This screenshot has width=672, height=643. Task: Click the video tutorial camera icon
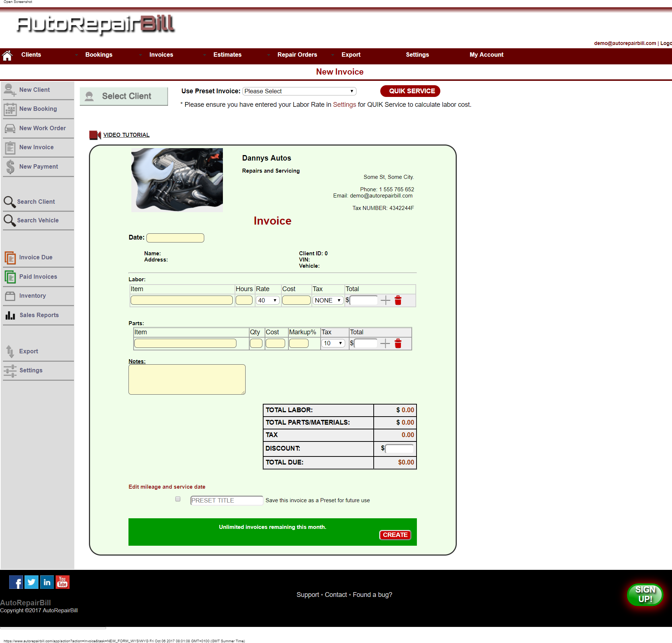(95, 135)
